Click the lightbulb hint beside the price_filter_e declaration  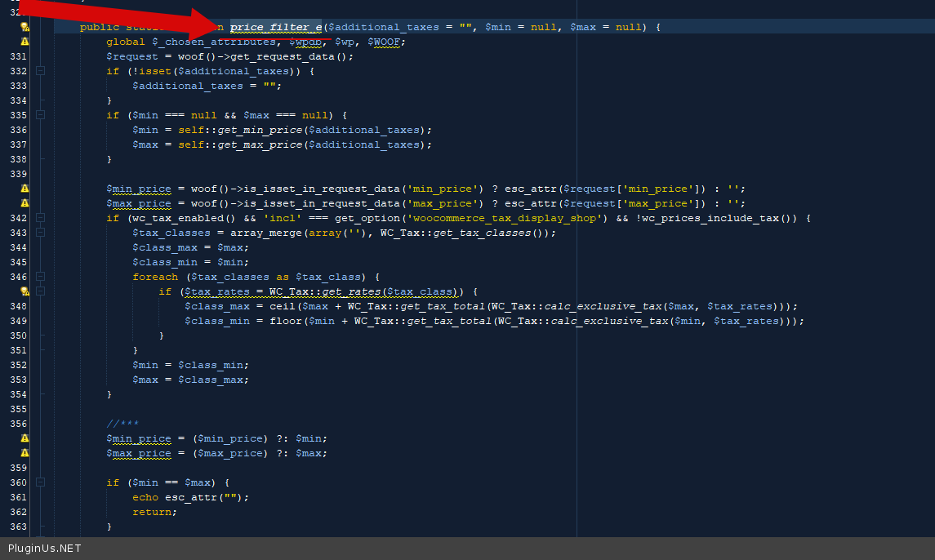(24, 27)
